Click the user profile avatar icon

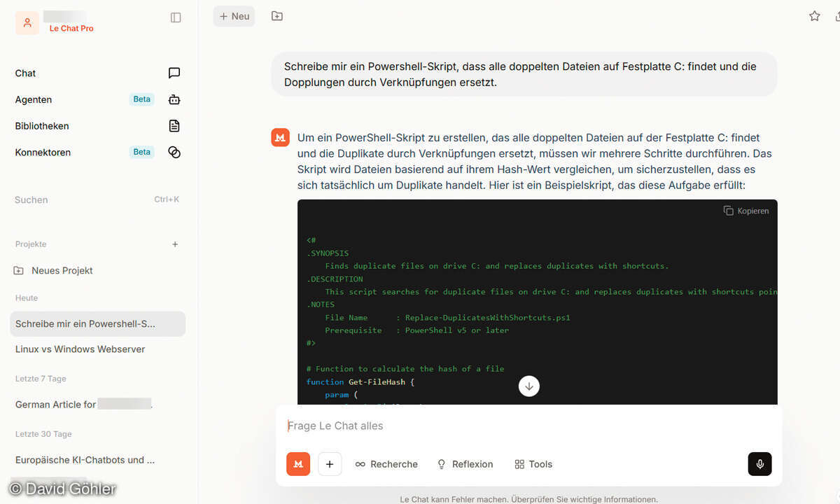[x=27, y=22]
